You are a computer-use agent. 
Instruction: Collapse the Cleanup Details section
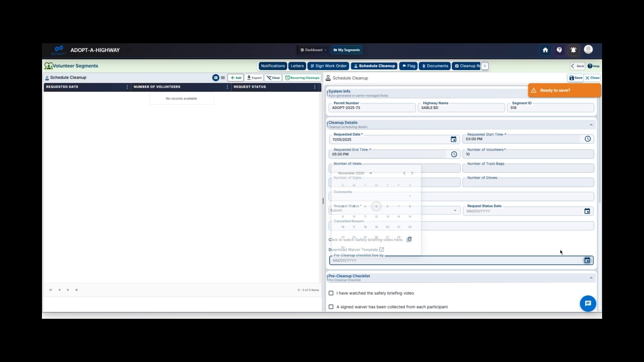click(591, 124)
